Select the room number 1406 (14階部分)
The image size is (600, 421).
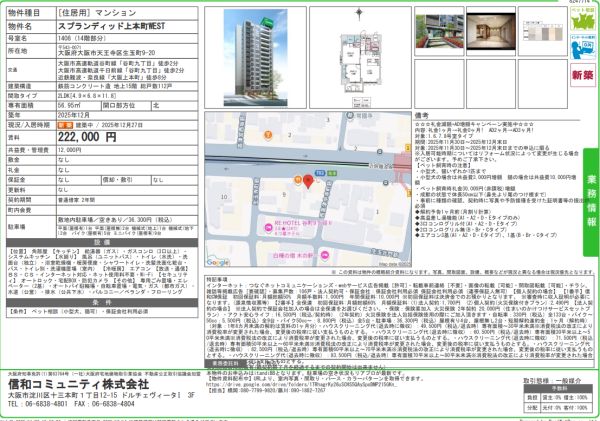(x=82, y=38)
